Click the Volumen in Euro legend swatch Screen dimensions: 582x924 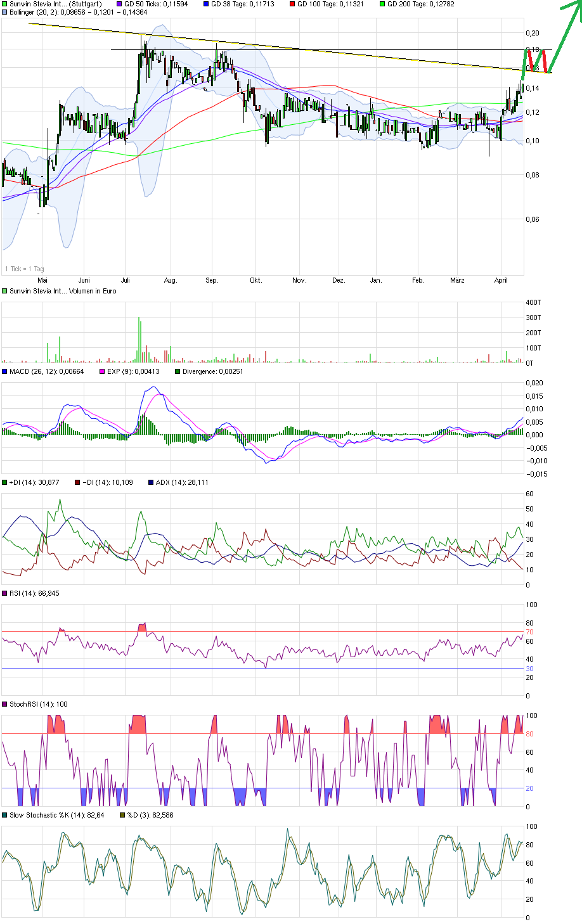point(4,291)
